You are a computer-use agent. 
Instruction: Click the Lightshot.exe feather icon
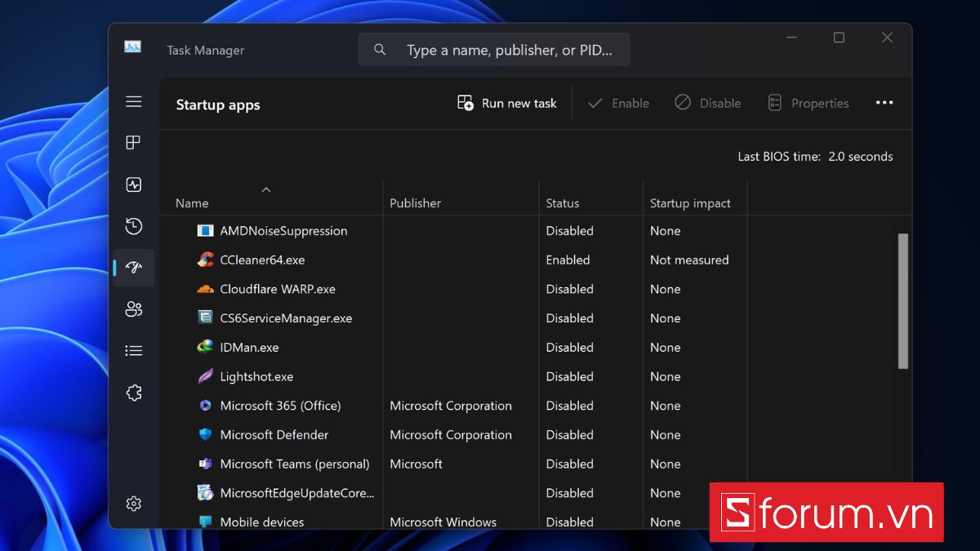(x=206, y=376)
